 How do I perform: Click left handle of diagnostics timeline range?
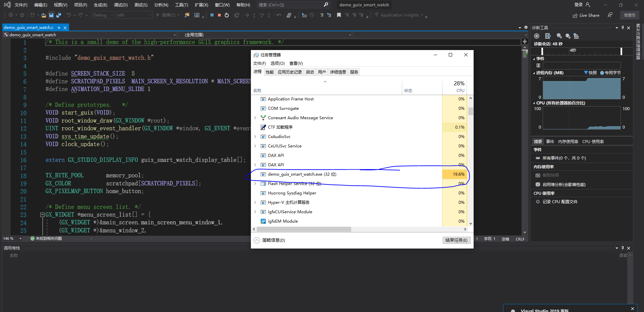point(542,51)
